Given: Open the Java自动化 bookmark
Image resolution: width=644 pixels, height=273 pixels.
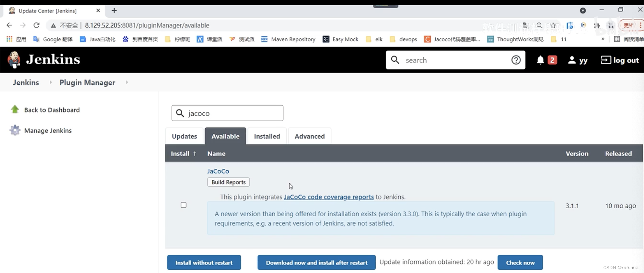Looking at the screenshot, I should pos(98,39).
